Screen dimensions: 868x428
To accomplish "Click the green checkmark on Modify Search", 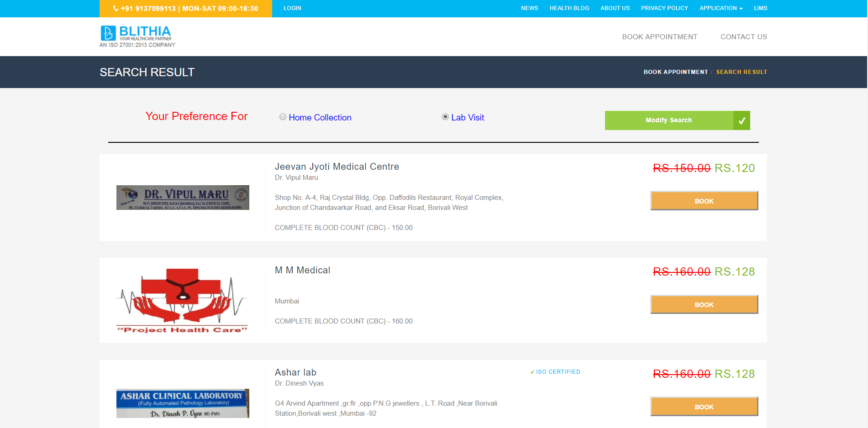I will [x=742, y=120].
